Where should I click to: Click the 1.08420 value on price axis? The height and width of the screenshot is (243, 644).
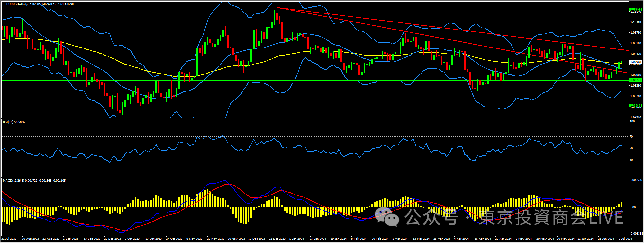coord(636,54)
